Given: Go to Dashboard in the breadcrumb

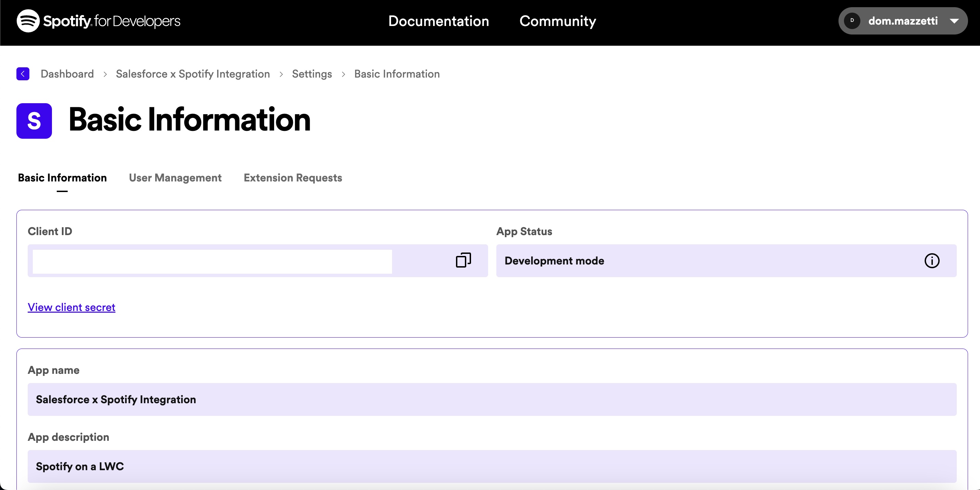Looking at the screenshot, I should pos(67,74).
